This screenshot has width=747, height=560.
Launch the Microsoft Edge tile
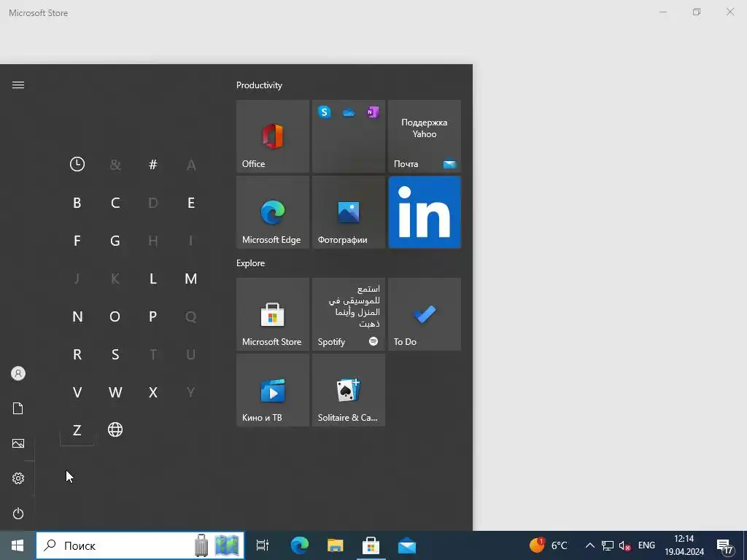pos(273,212)
